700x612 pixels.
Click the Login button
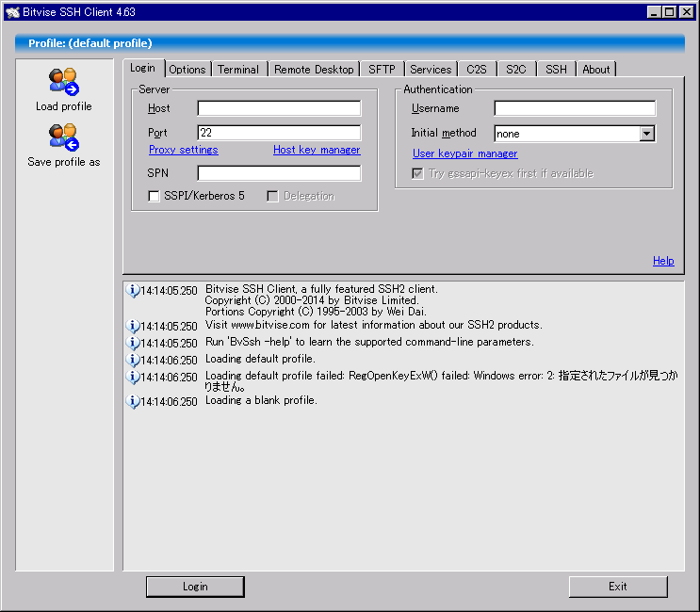195,587
